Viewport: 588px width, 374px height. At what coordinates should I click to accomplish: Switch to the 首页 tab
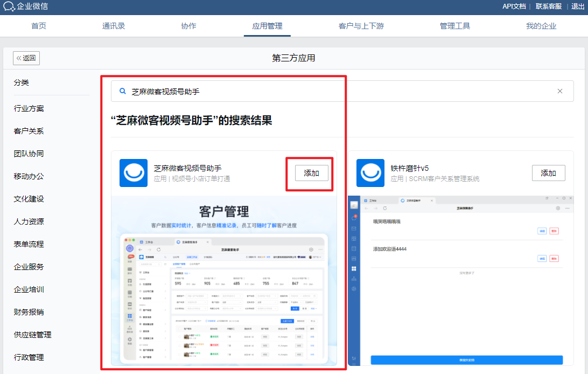(39, 26)
